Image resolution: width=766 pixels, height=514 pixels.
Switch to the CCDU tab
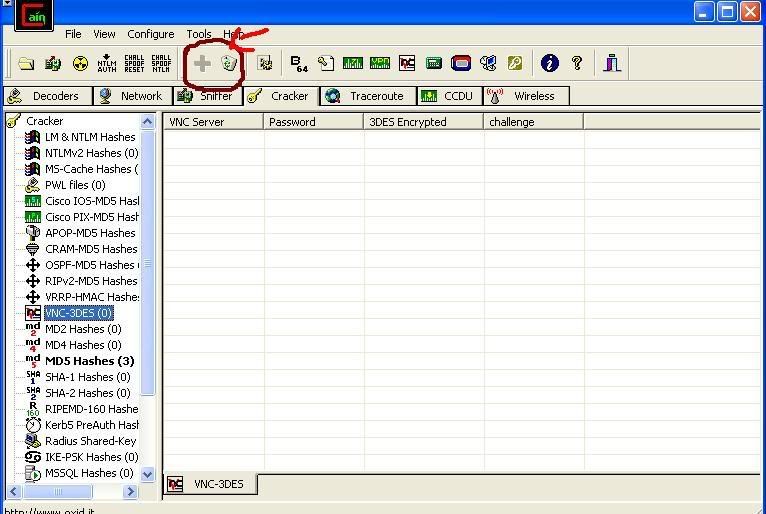[450, 96]
